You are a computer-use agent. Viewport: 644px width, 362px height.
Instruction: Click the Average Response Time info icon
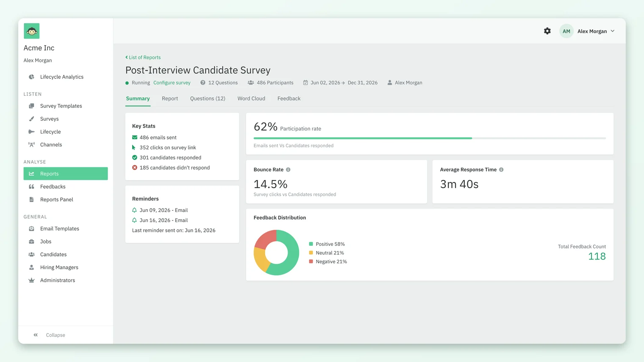point(501,170)
